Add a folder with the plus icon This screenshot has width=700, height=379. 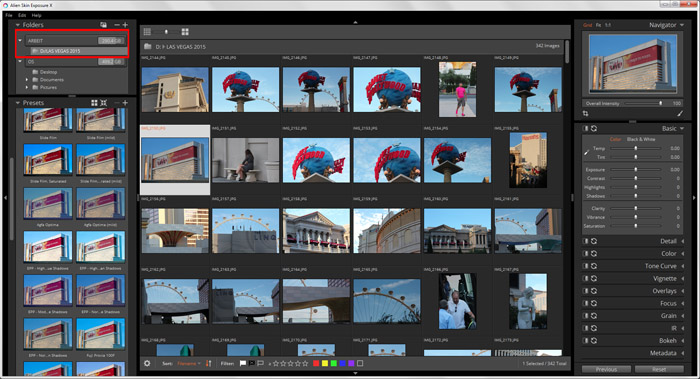pyautogui.click(x=125, y=25)
